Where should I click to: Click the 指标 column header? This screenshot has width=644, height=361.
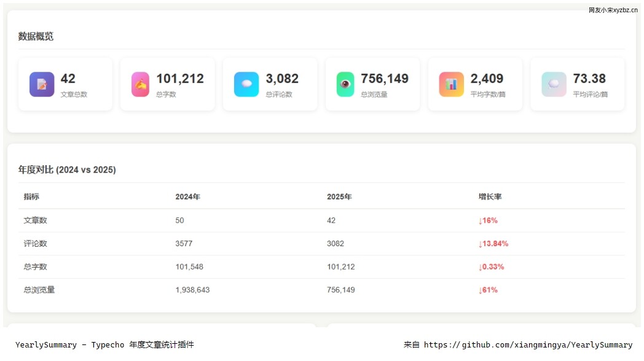coord(31,197)
